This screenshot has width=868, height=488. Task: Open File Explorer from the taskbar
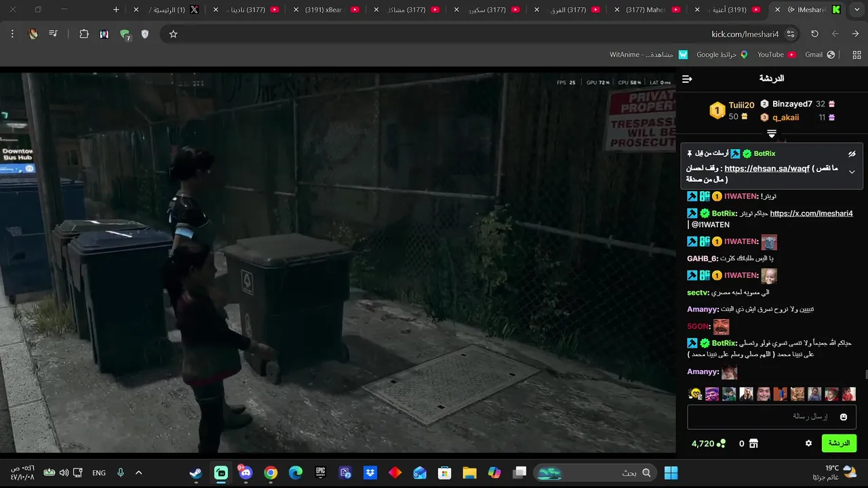[x=469, y=472]
